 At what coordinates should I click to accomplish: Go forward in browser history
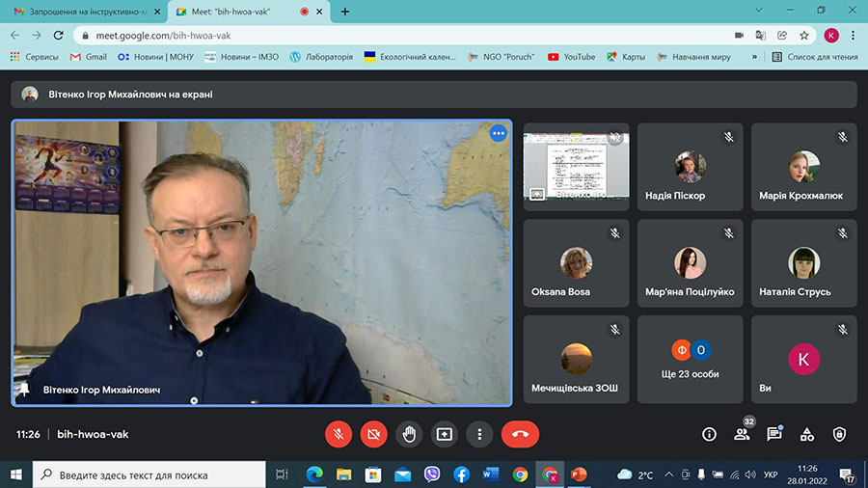[37, 36]
